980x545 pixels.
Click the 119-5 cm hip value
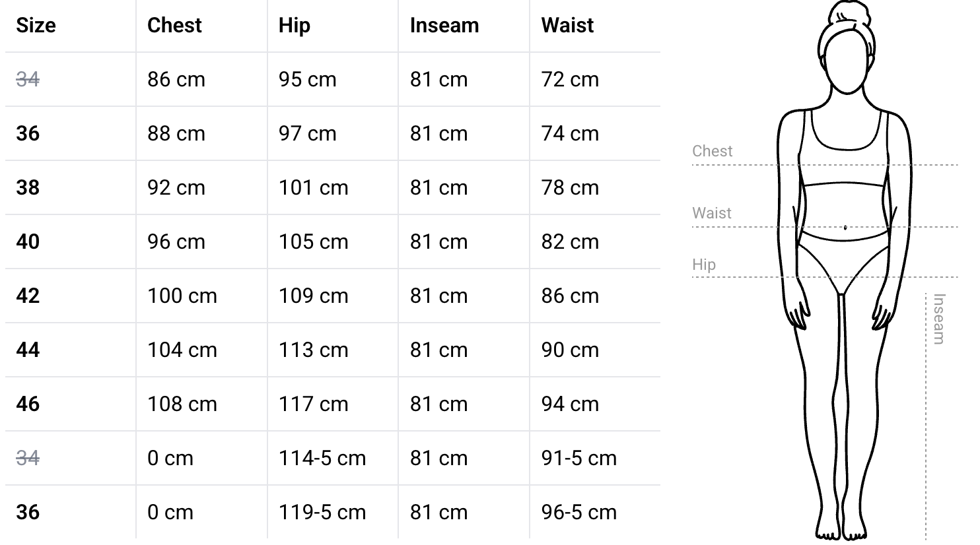click(322, 512)
